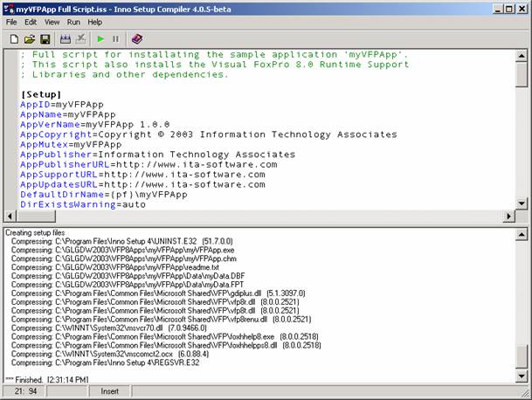
Task: Click the editor's scroll left arrow
Action: pyautogui.click(x=10, y=216)
